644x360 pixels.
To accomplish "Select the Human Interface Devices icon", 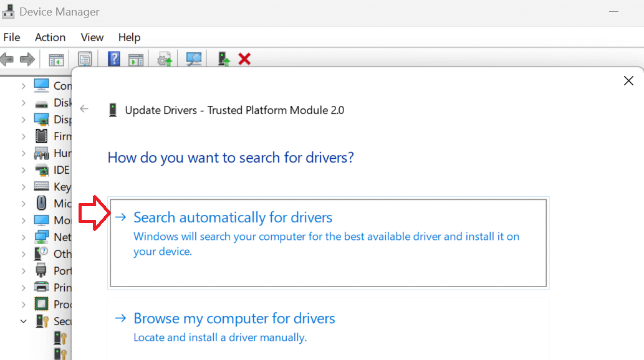I will coord(42,153).
